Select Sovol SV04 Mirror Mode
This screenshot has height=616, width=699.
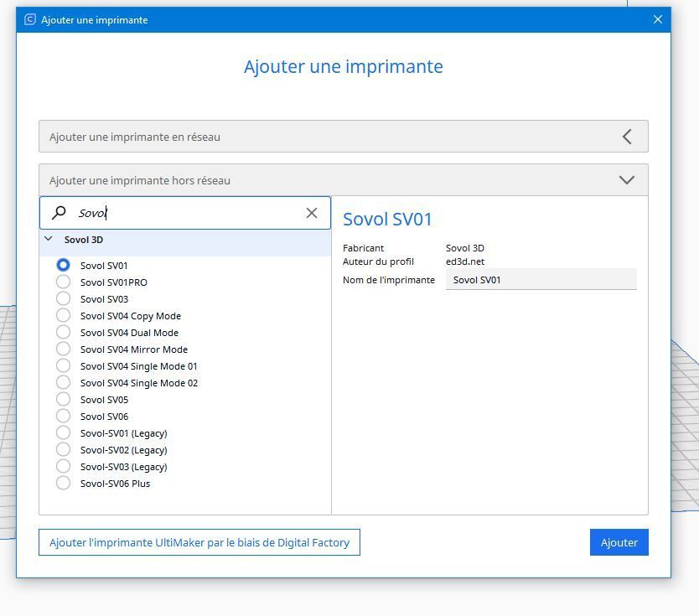(64, 349)
